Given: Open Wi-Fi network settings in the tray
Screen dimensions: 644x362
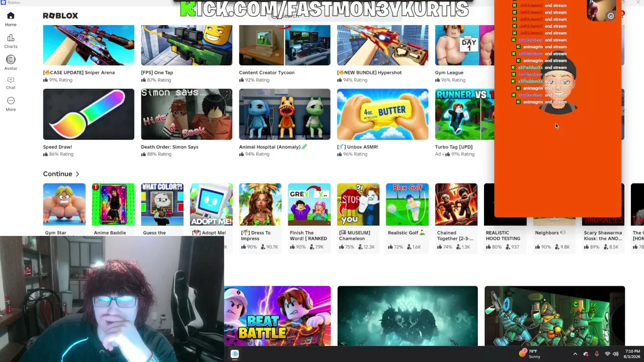Looking at the screenshot, I should click(x=607, y=354).
